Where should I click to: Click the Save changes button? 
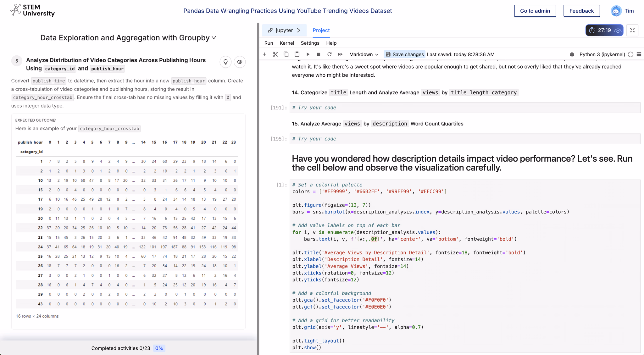(404, 54)
